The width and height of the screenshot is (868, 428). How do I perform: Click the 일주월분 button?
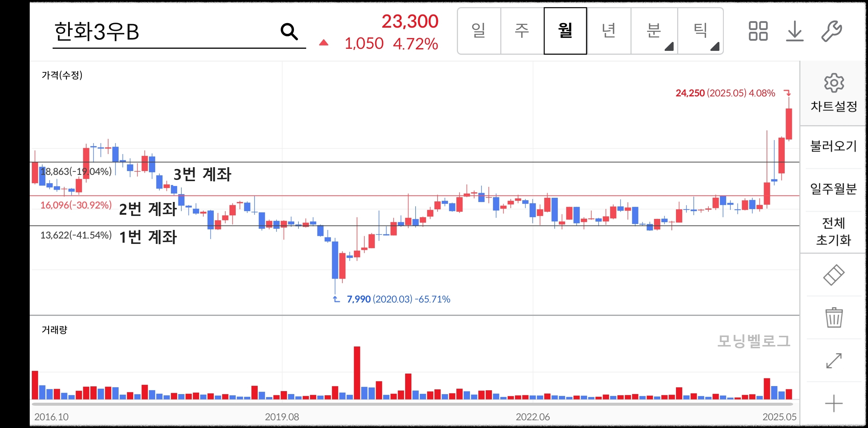point(833,189)
